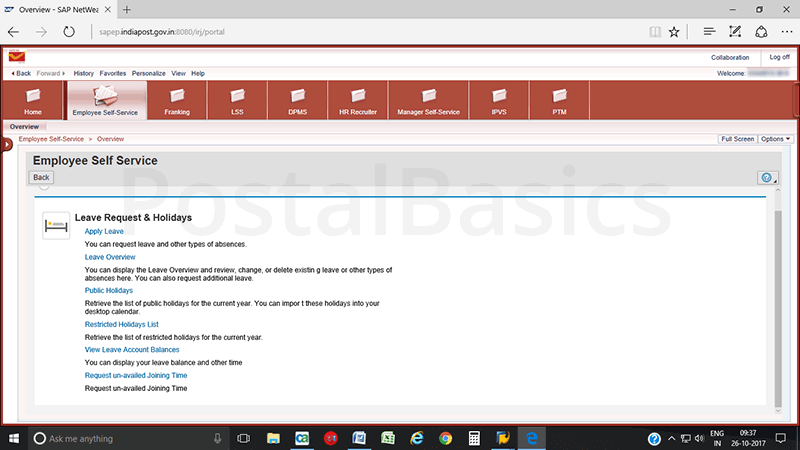
Task: Click the Apply Leave link
Action: click(104, 231)
